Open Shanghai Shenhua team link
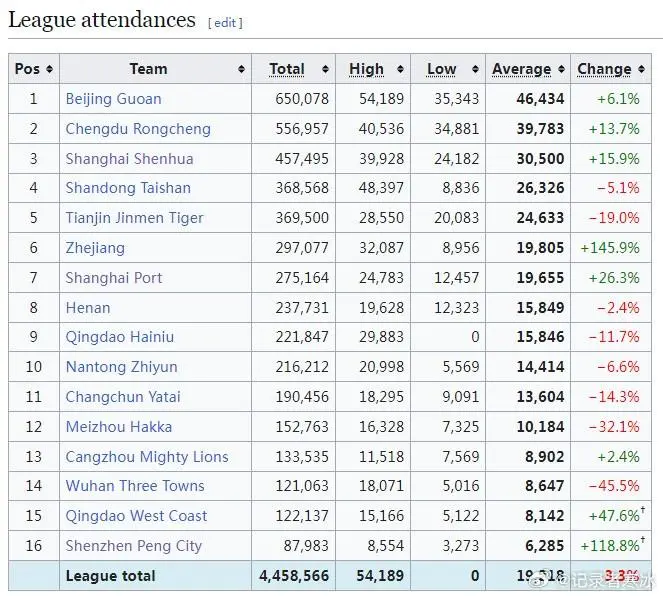This screenshot has height=596, width=663. (129, 159)
